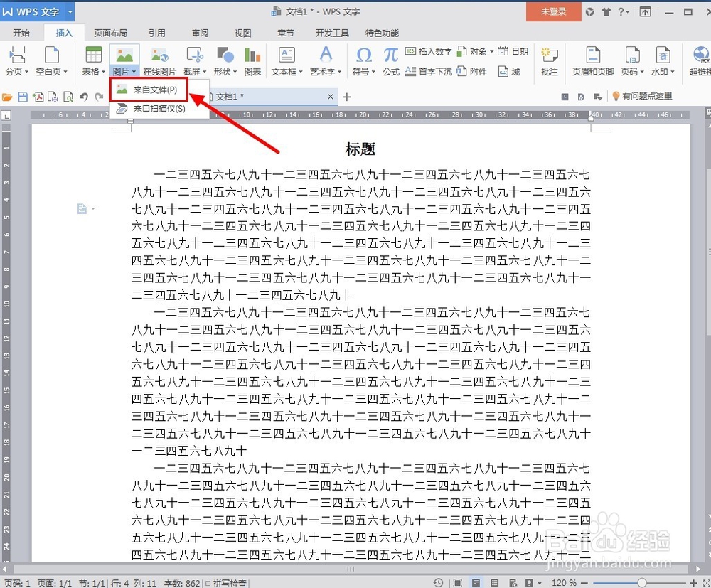
Task: Expand the 艺术字 dropdown arrow
Action: (x=340, y=72)
